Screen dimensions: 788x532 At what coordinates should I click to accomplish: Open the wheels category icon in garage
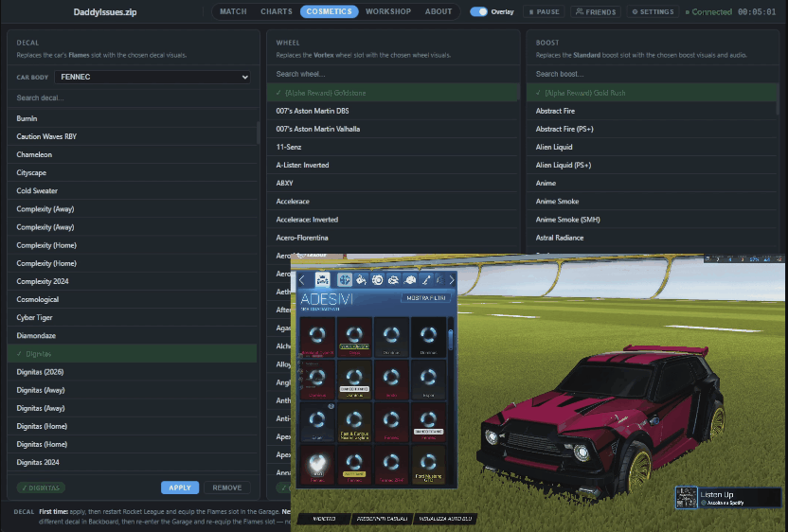pyautogui.click(x=377, y=280)
